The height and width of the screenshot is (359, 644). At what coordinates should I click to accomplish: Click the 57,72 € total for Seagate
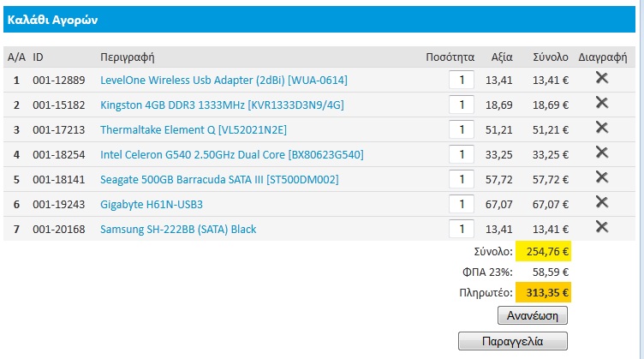[x=551, y=180]
